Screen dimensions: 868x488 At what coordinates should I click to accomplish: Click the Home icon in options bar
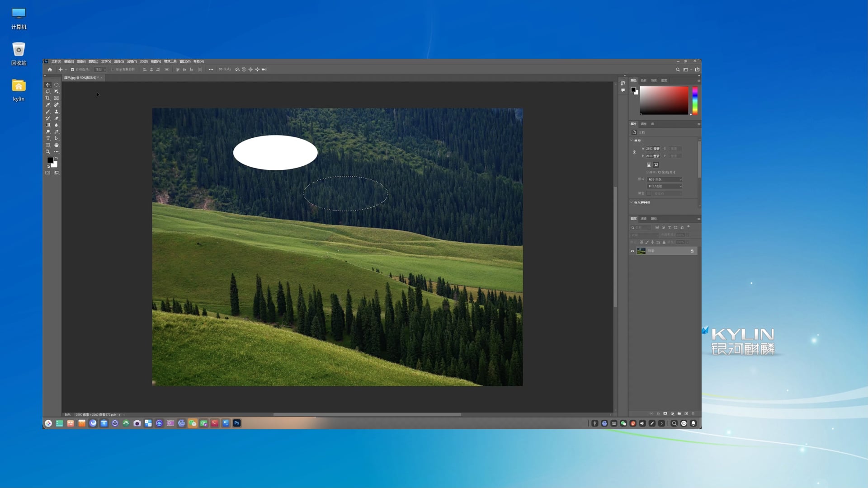(50, 70)
